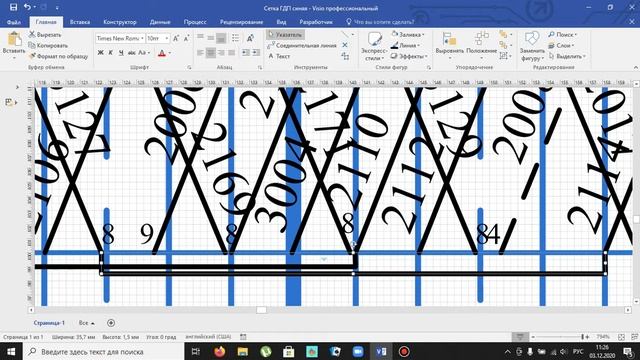Click the connection point X tool icon
The width and height of the screenshot is (640, 360).
[x=345, y=45]
